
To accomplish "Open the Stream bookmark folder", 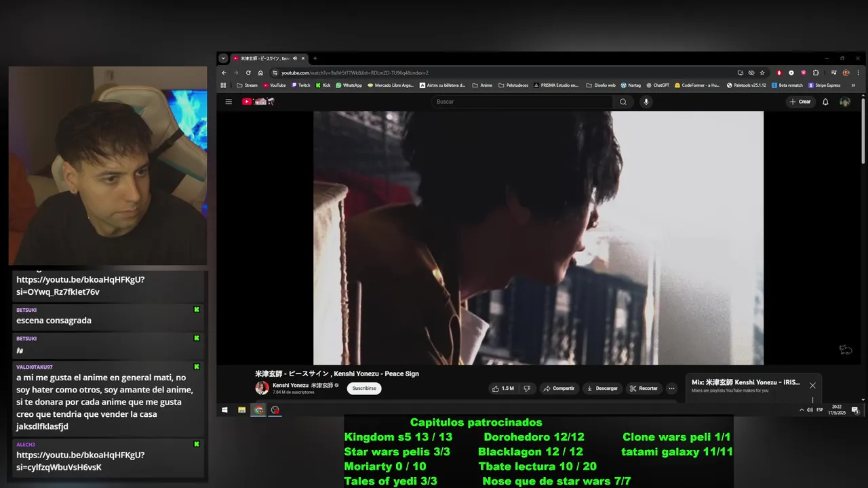I will point(247,85).
